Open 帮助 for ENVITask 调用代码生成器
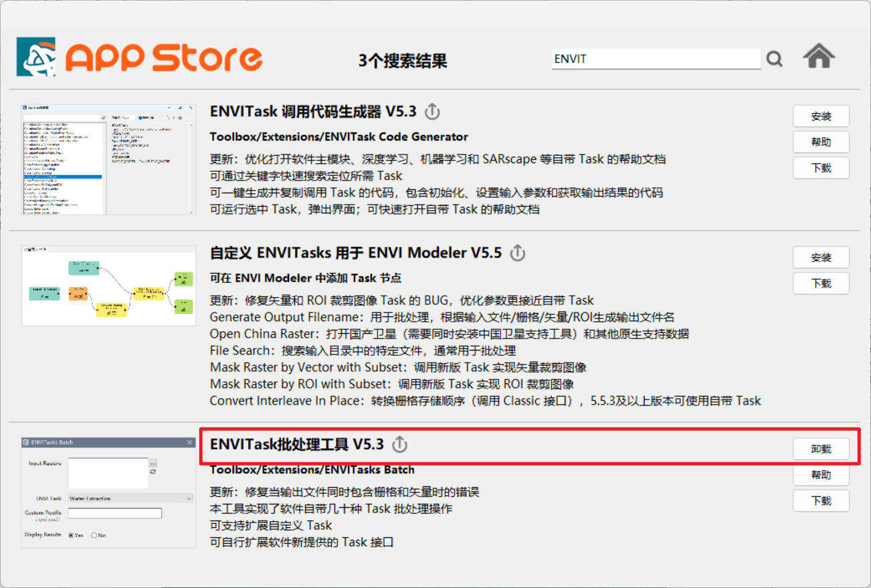871x588 pixels. pyautogui.click(x=821, y=142)
